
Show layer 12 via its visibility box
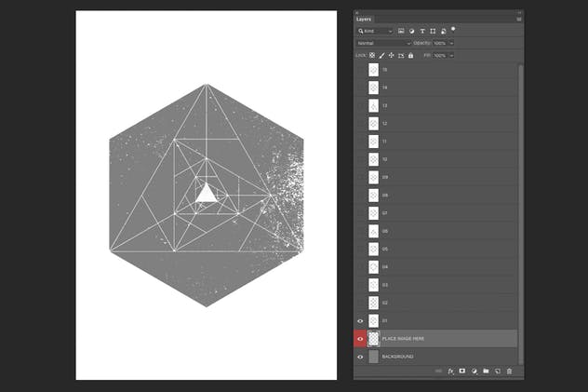(360, 124)
